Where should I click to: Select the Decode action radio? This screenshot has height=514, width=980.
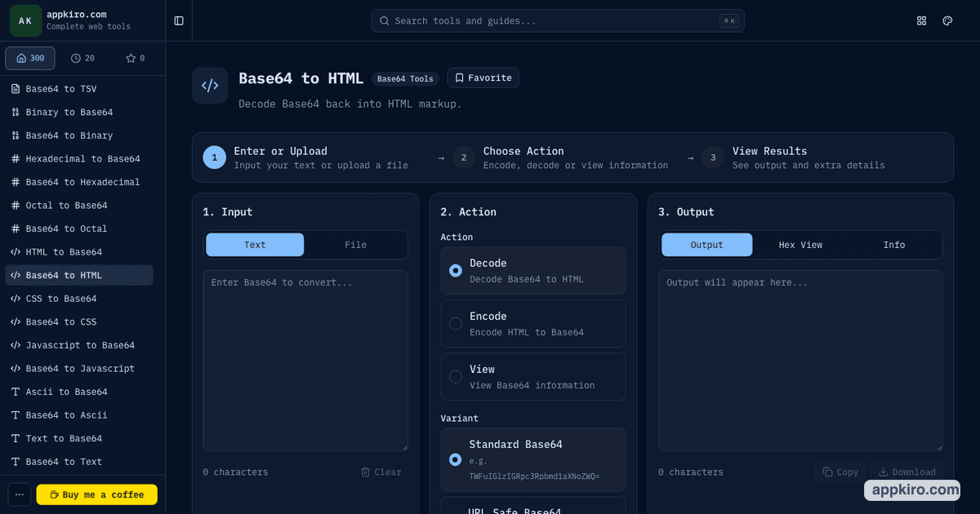tap(456, 270)
